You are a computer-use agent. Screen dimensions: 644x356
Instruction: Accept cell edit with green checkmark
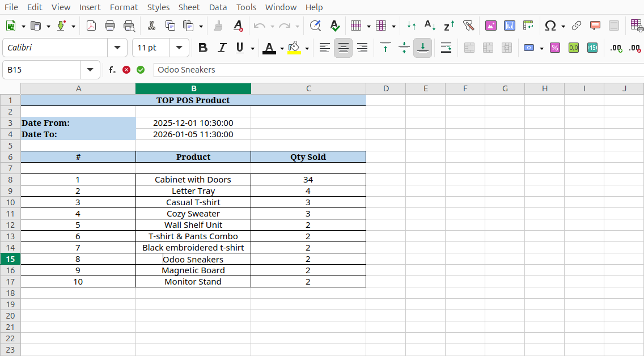tap(141, 70)
